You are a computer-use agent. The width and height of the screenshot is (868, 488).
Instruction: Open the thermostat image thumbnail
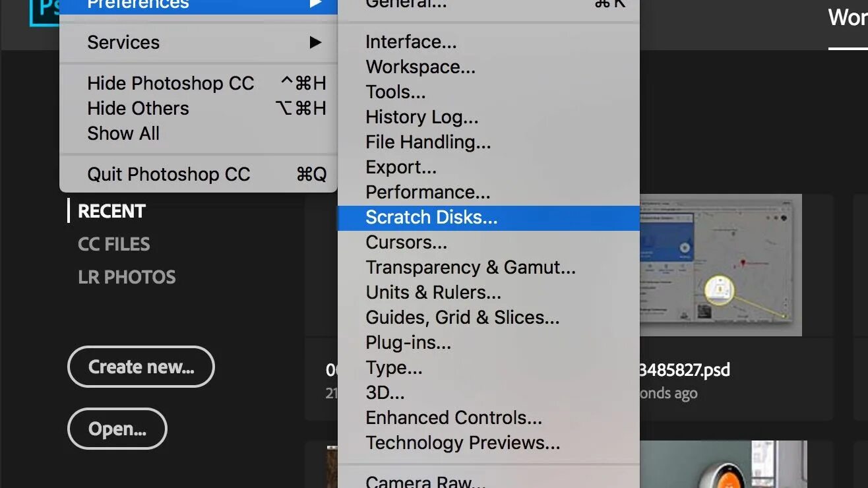(x=724, y=464)
